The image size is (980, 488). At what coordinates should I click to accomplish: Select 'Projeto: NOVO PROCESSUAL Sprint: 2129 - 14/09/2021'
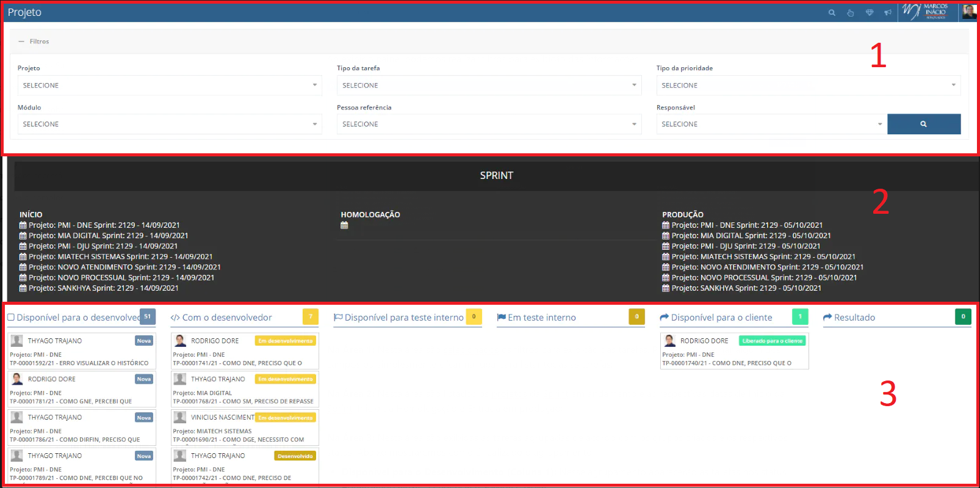121,278
